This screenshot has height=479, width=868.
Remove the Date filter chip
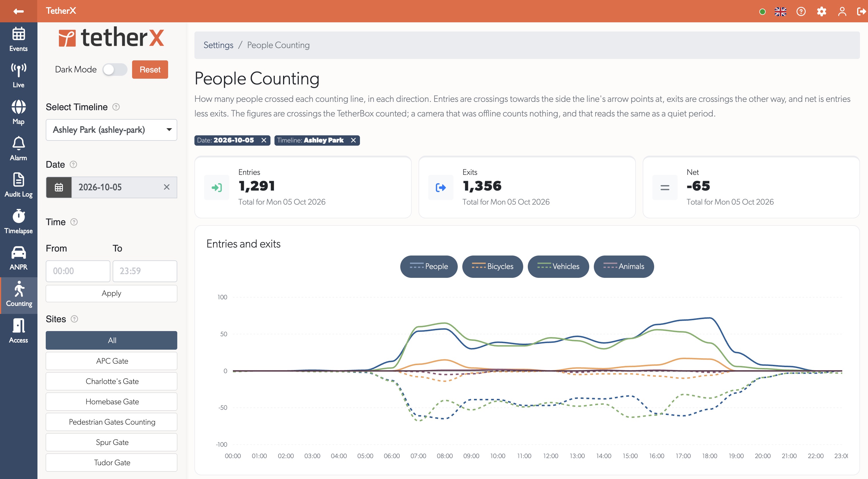(264, 140)
